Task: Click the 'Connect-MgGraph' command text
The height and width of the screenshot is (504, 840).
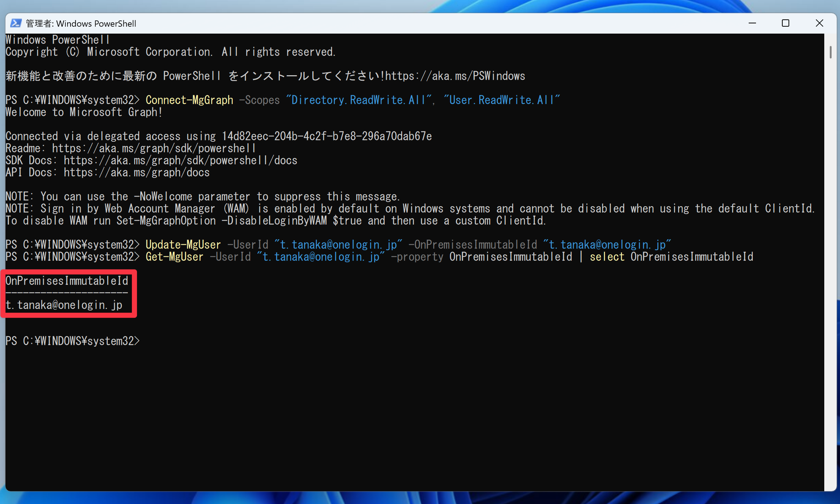Action: 190,100
